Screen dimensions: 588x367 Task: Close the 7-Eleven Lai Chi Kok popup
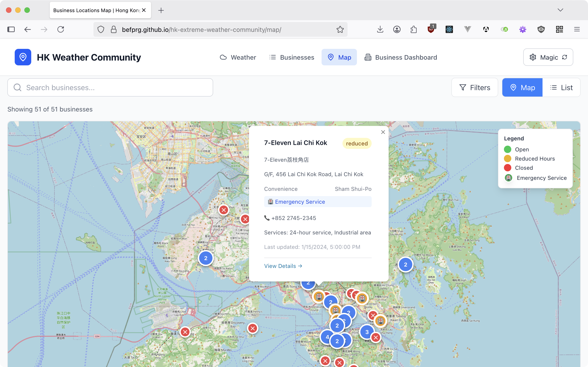tap(383, 132)
